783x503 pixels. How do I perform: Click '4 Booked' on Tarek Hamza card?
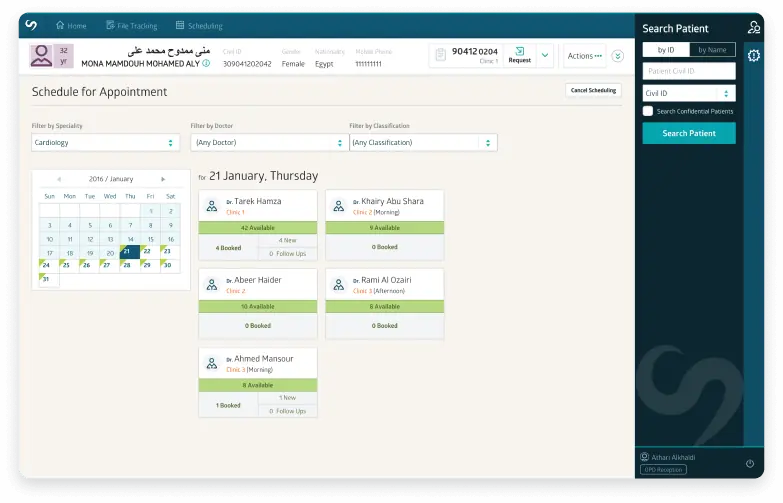click(228, 248)
